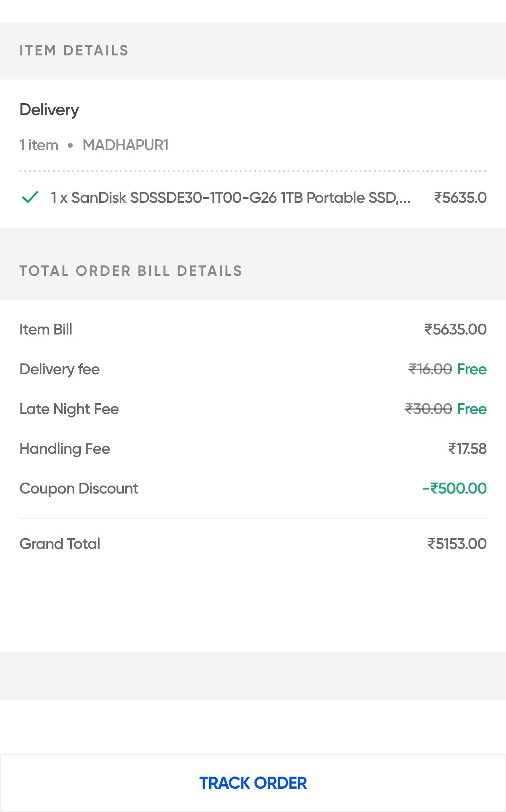
Task: Tap the green -₹500.00 coupon discount
Action: coord(455,488)
